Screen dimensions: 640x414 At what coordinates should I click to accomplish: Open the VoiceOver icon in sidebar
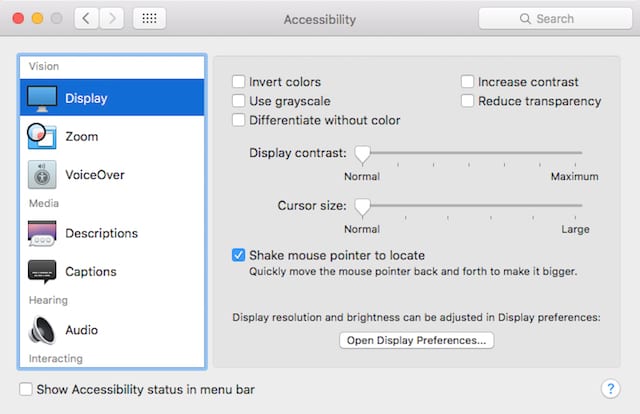click(42, 174)
